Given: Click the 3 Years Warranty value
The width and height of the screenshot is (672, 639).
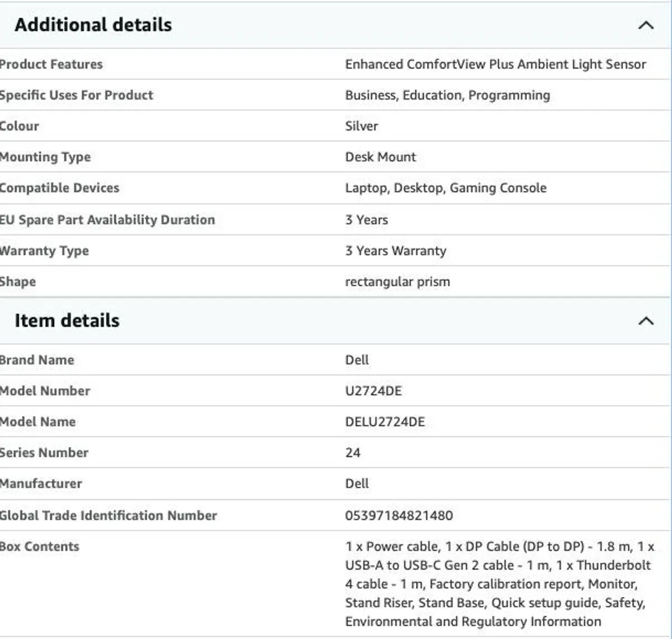Looking at the screenshot, I should (x=395, y=251).
